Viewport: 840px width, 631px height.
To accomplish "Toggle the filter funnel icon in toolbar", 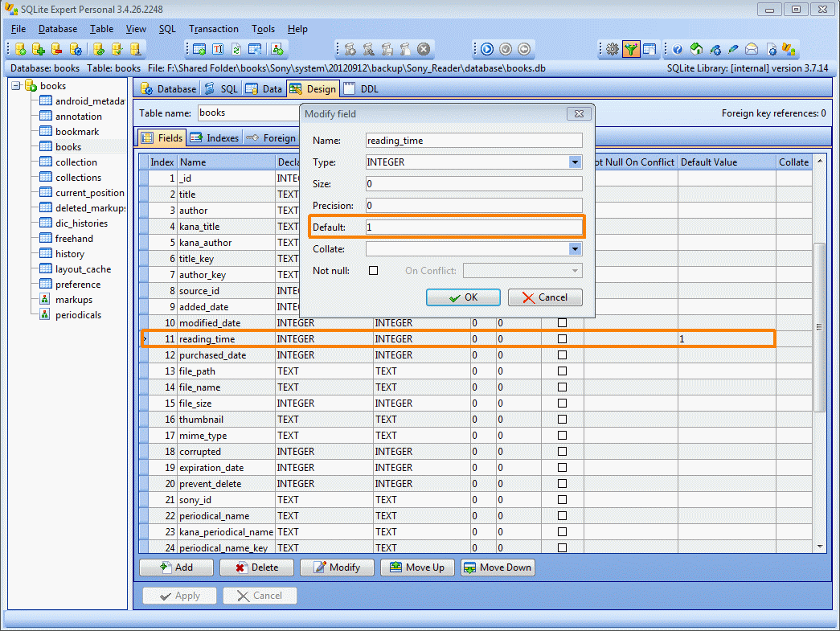I will tap(631, 50).
